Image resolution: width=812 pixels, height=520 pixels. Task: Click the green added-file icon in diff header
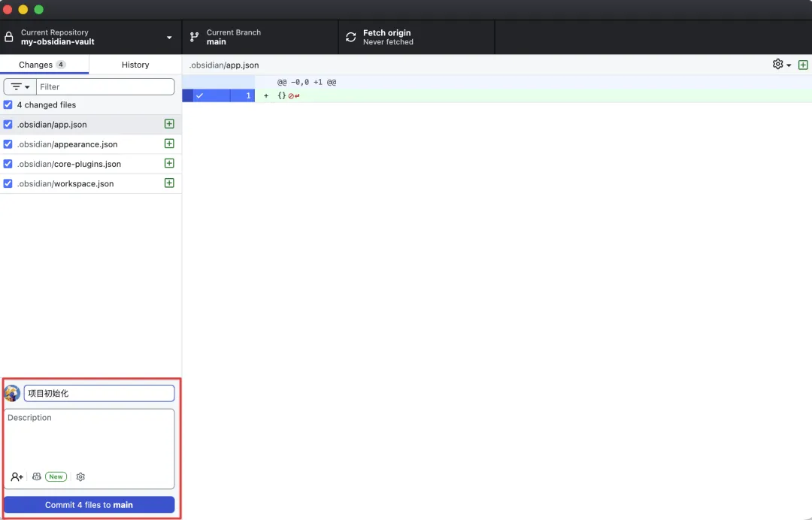(x=803, y=65)
